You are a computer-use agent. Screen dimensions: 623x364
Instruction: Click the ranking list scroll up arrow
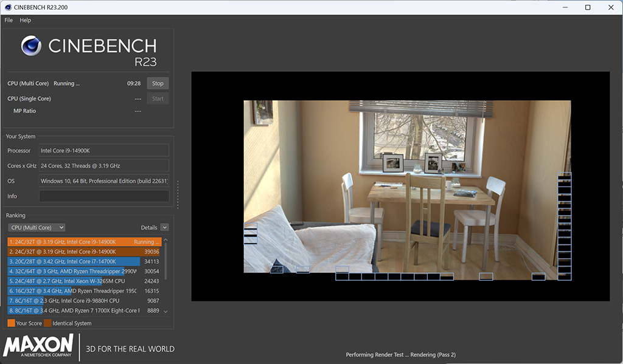pyautogui.click(x=165, y=240)
